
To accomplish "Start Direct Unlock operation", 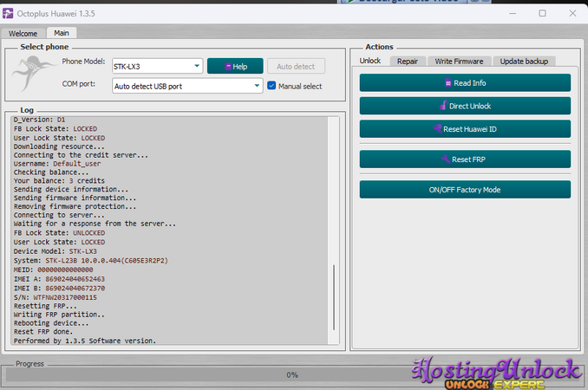I will 465,106.
